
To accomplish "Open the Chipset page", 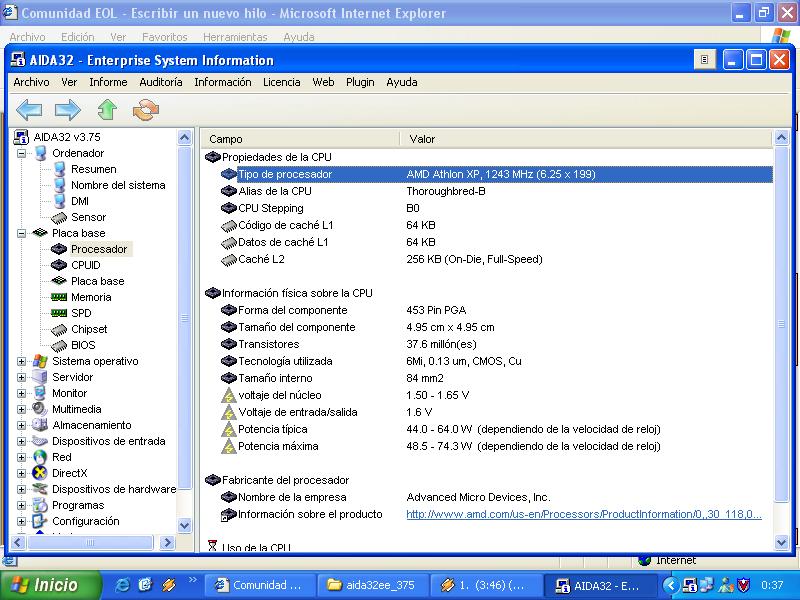I will [x=89, y=329].
